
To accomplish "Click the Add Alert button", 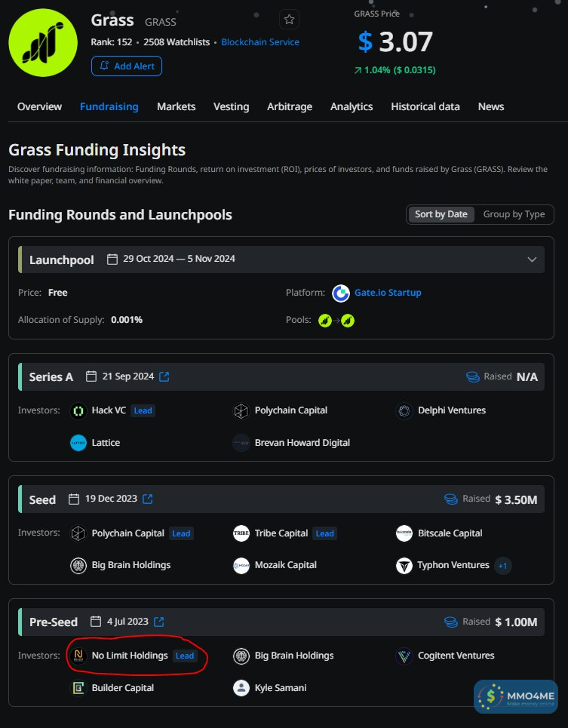I will pyautogui.click(x=127, y=66).
